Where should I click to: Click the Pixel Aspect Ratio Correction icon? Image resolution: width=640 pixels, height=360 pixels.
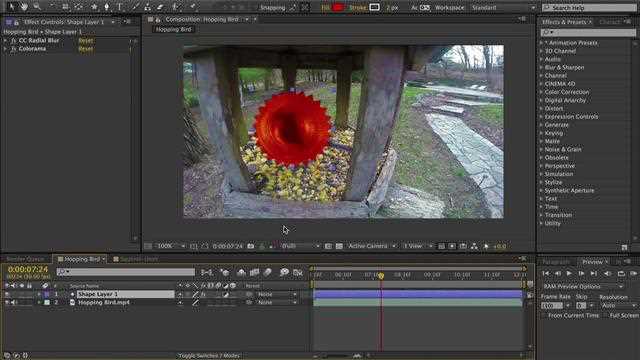click(x=442, y=246)
